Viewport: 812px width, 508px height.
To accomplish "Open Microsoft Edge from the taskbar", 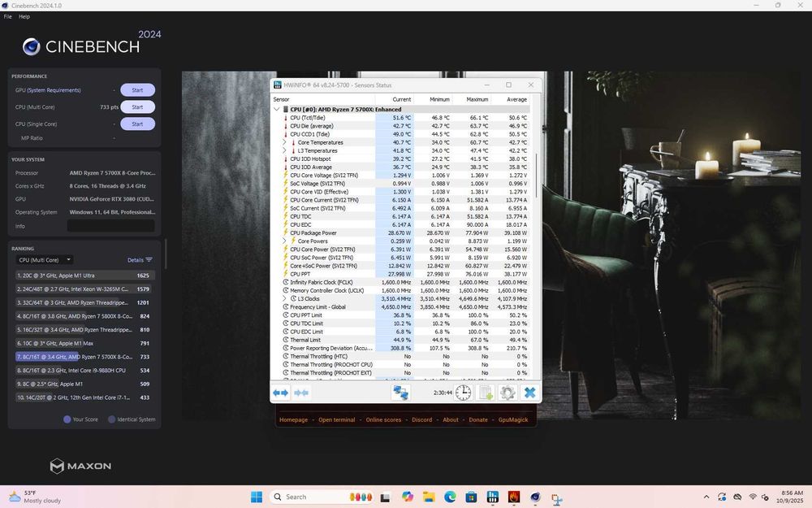I will [x=450, y=497].
